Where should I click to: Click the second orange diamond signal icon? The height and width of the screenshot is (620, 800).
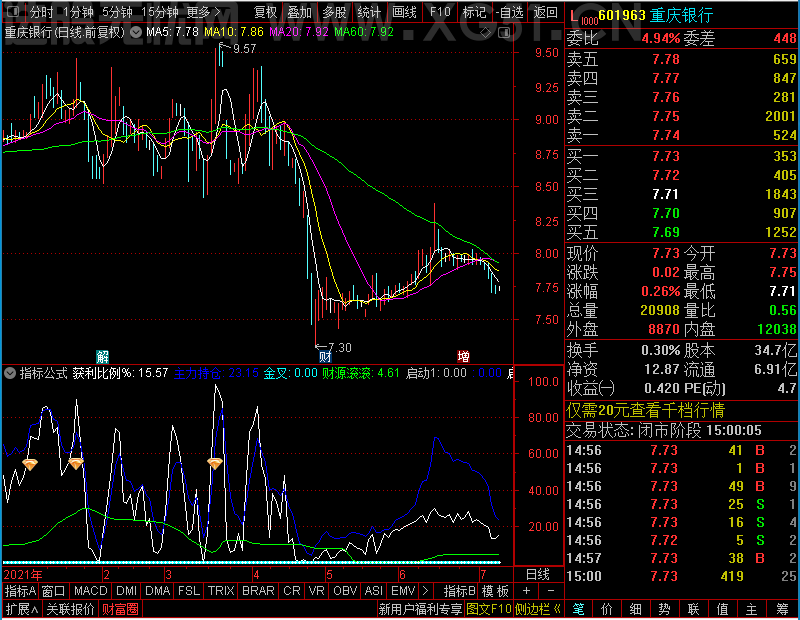(76, 463)
